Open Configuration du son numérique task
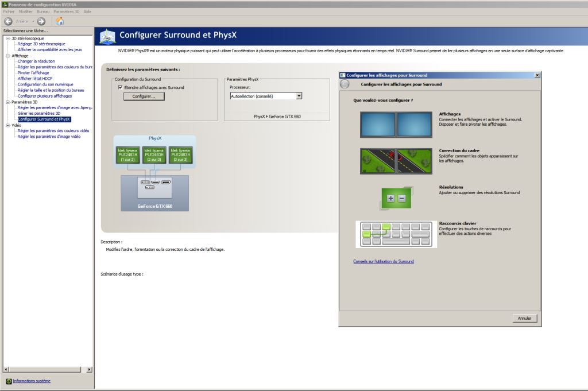Viewport: 588px width, 391px height. 45,84
